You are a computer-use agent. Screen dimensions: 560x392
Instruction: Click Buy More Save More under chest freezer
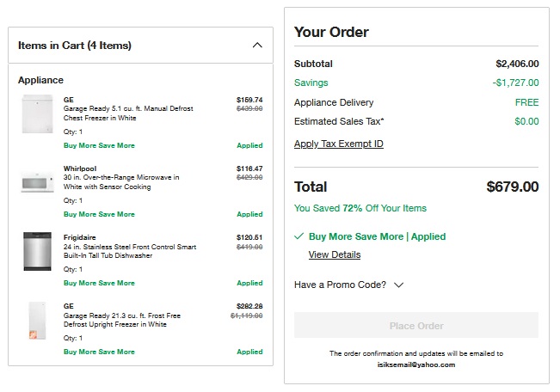(99, 145)
